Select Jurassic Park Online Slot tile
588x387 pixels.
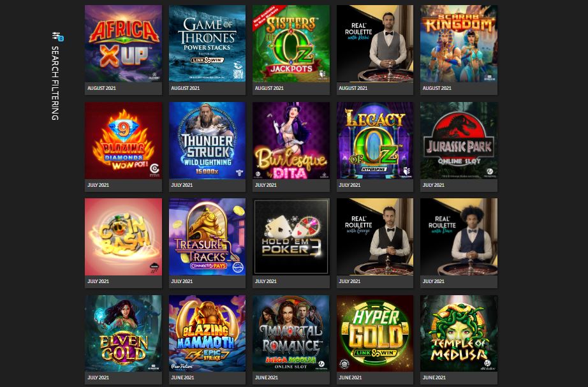pos(459,140)
